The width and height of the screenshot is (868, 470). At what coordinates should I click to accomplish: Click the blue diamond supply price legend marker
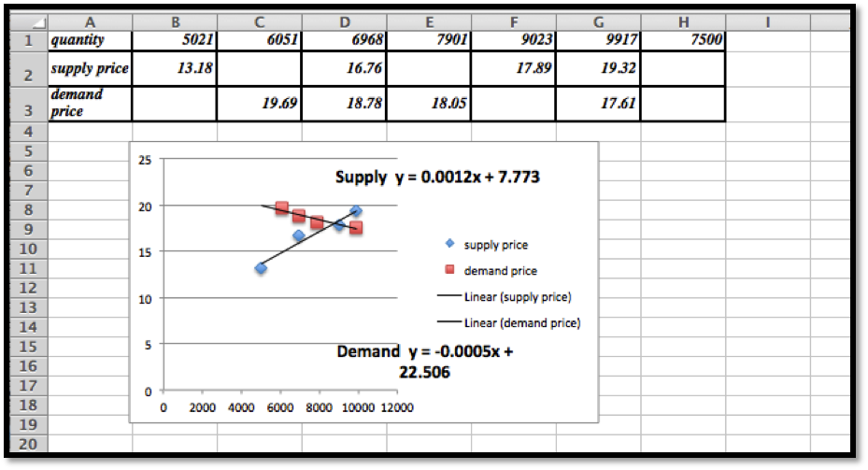[x=449, y=245]
